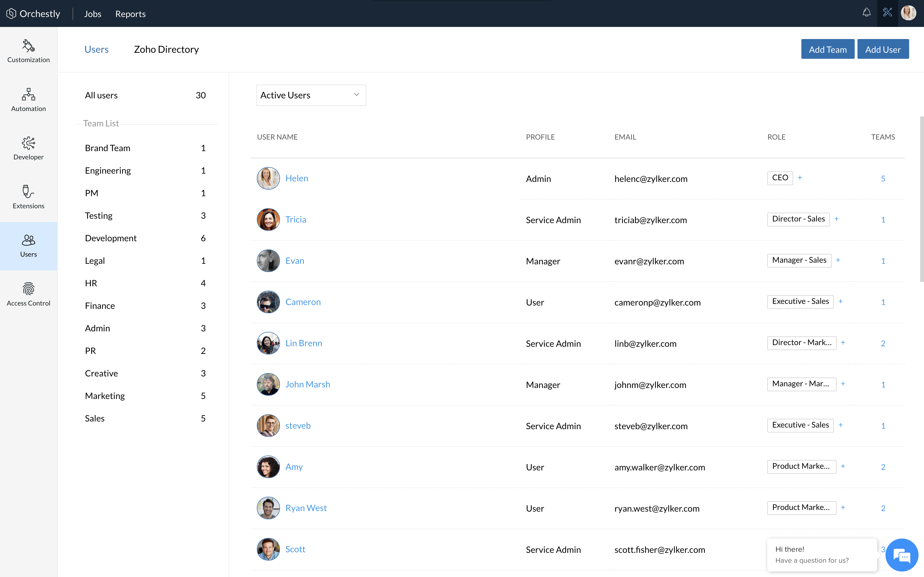924x577 pixels.
Task: Open profile avatar menu in top bar
Action: [x=908, y=13]
